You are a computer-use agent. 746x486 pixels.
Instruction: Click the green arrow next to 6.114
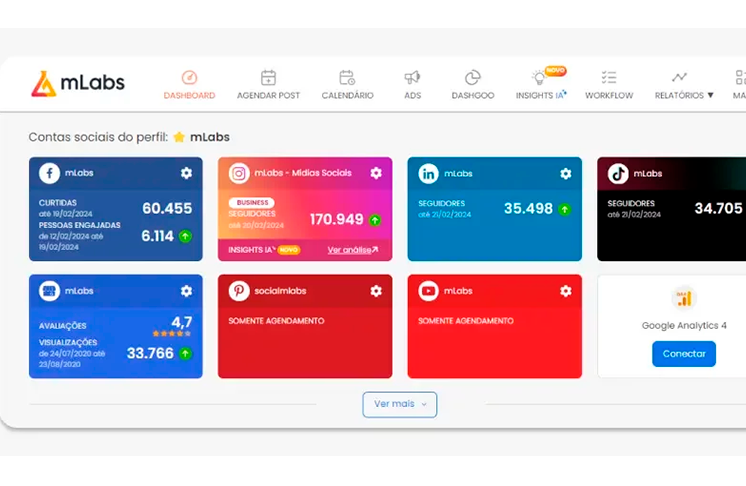[186, 236]
